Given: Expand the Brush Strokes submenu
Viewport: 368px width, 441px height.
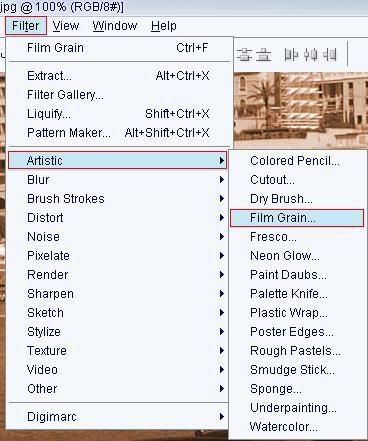Looking at the screenshot, I should (x=117, y=199).
